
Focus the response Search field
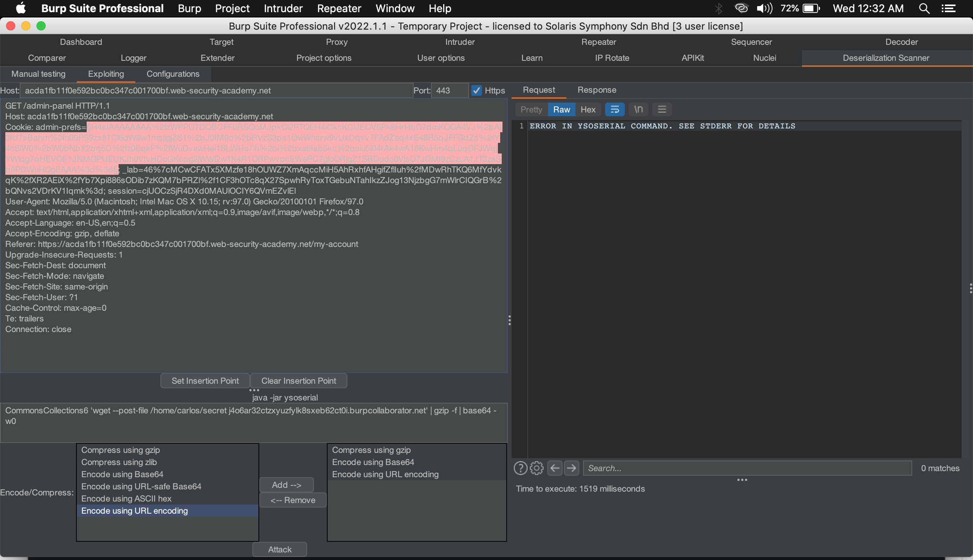pyautogui.click(x=747, y=468)
